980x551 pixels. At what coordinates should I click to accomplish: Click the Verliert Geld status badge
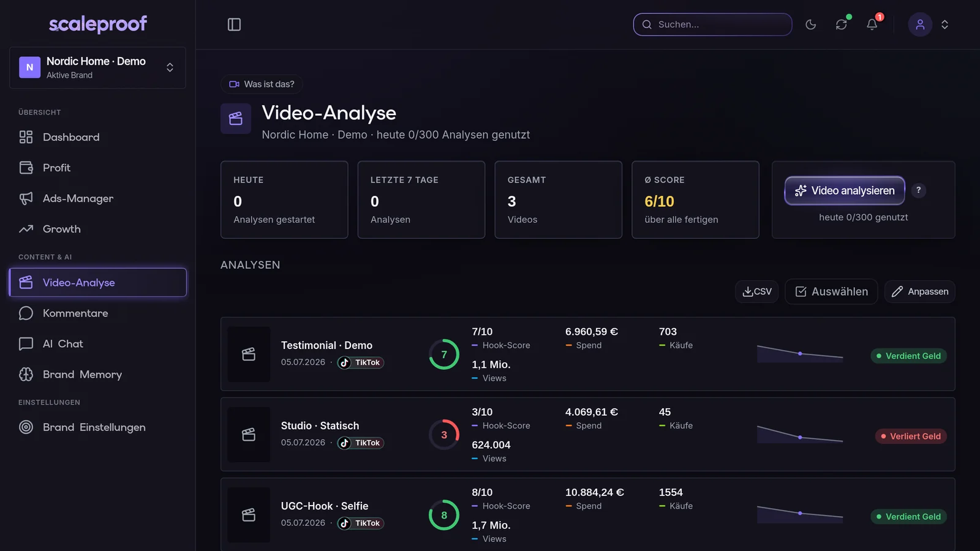click(911, 436)
